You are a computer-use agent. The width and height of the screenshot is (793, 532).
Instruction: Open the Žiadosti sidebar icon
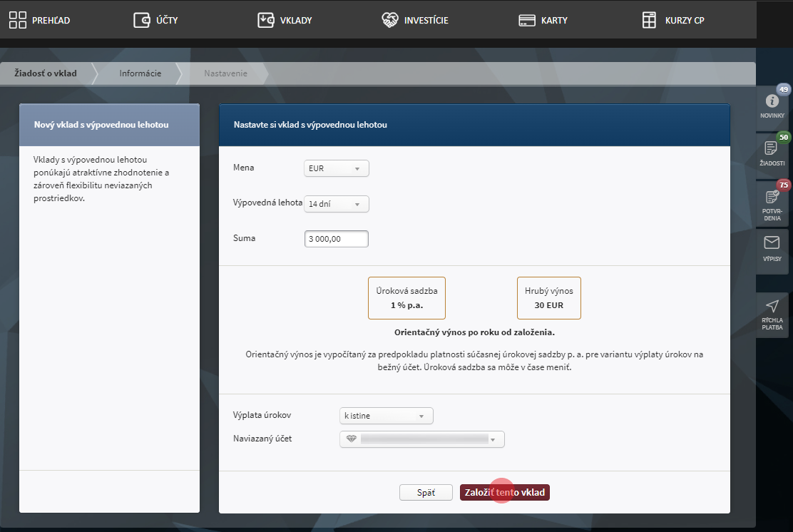(772, 148)
